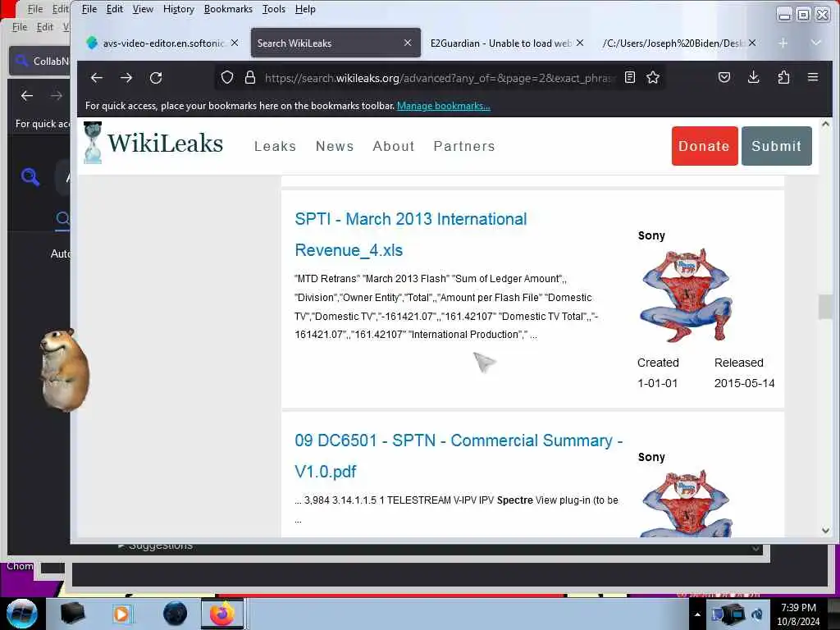The image size is (840, 630).
Task: Click the Sony Spider-Man thumbnail in the DC6501 result
Action: 687,504
